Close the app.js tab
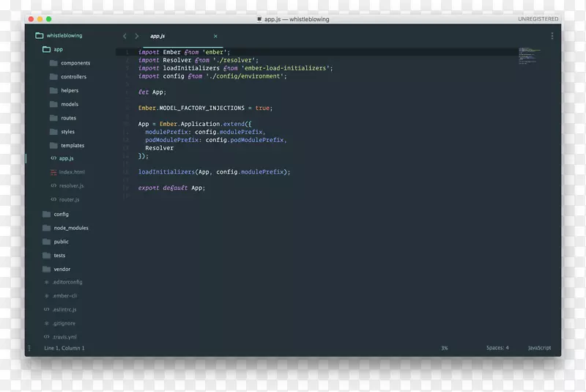The image size is (586, 392). coord(215,36)
